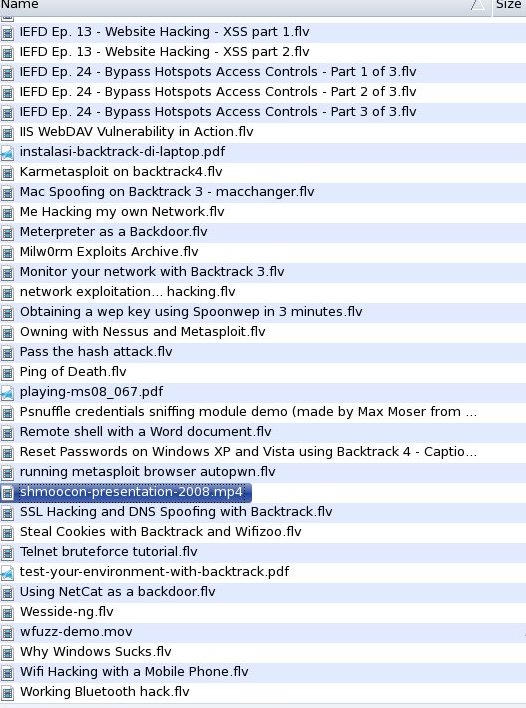Click the PDF icon for instalasi-backtrack-di-laptop.pdf
Screen dimensions: 526x708
click(7, 153)
